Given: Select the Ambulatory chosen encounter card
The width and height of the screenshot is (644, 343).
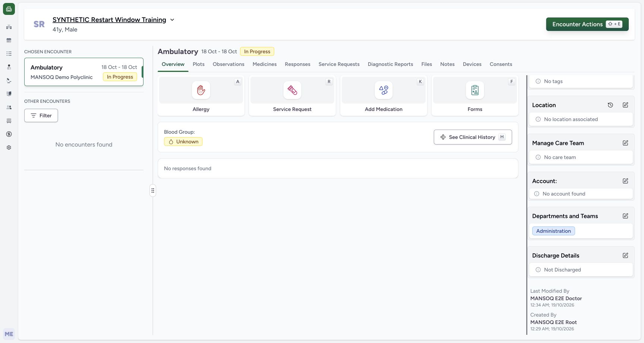Looking at the screenshot, I should click(x=84, y=72).
